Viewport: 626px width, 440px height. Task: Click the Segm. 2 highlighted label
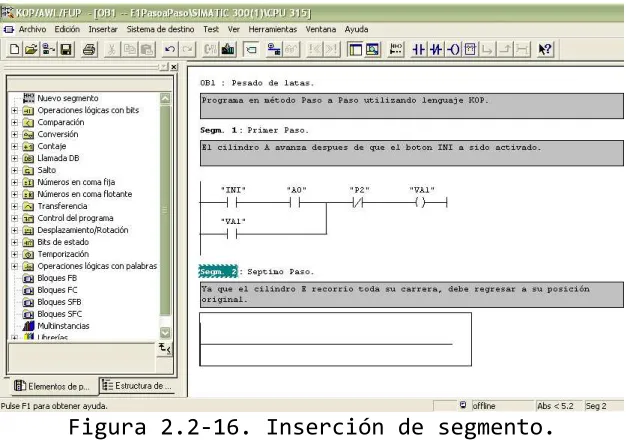click(218, 272)
